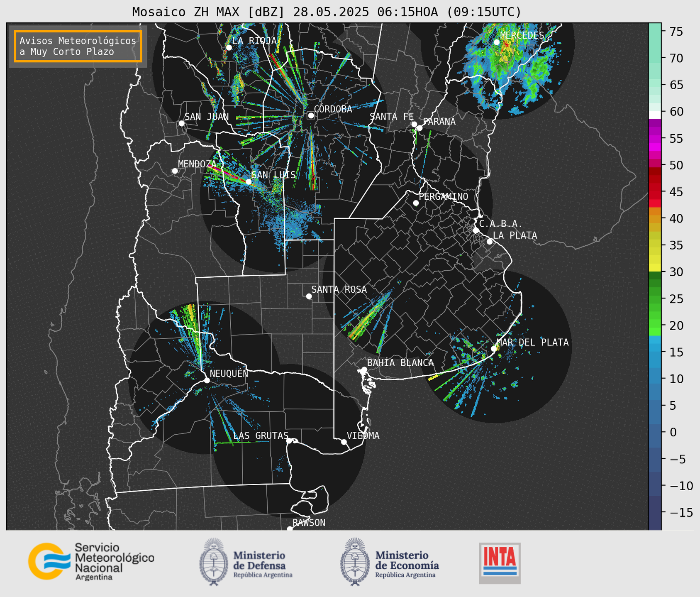The height and width of the screenshot is (597, 700).
Task: Click the dark red 50 dBZ color band
Action: [655, 171]
